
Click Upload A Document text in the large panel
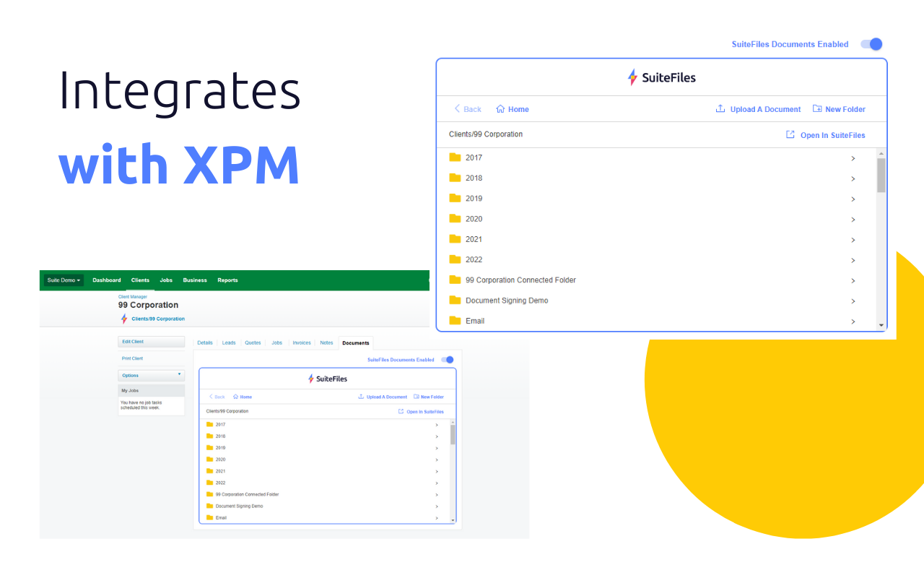765,110
